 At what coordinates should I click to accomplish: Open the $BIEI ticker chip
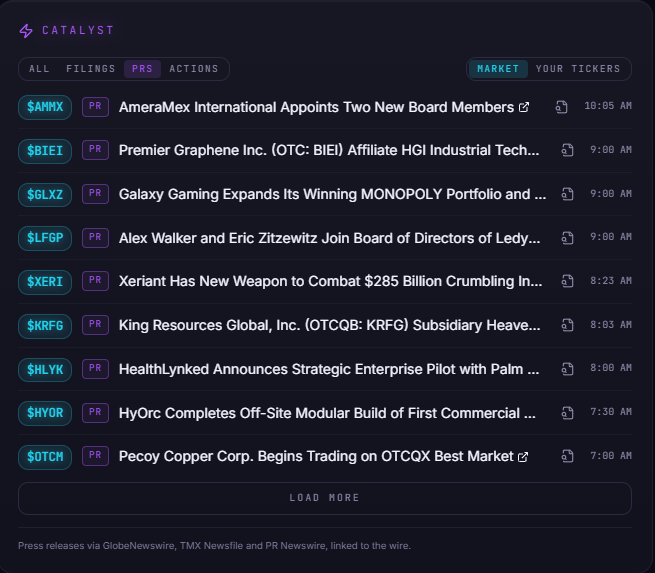click(45, 151)
